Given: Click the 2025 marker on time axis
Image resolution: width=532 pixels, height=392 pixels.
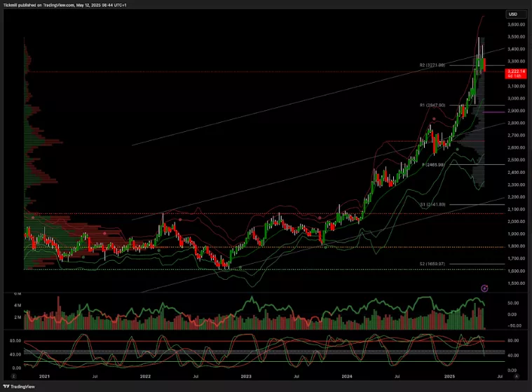Looking at the screenshot, I should click(449, 377).
